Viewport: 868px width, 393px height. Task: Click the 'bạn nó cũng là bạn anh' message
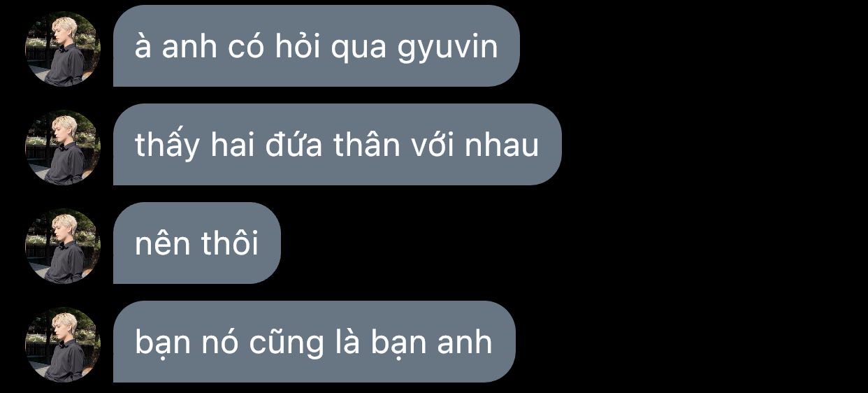[x=314, y=342]
